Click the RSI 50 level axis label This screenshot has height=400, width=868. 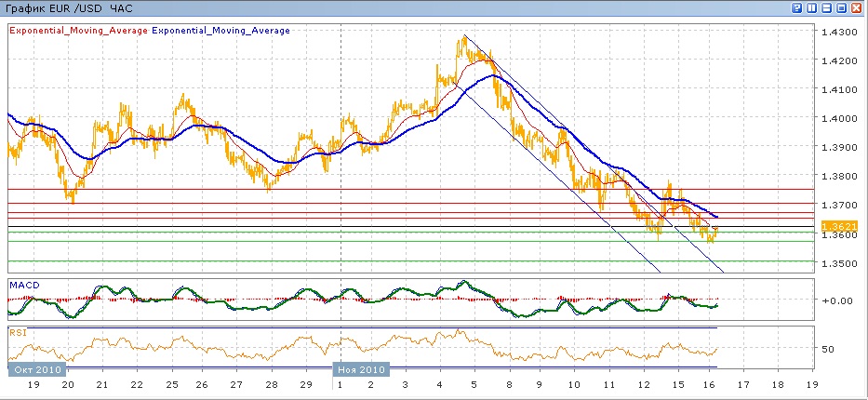coord(827,349)
